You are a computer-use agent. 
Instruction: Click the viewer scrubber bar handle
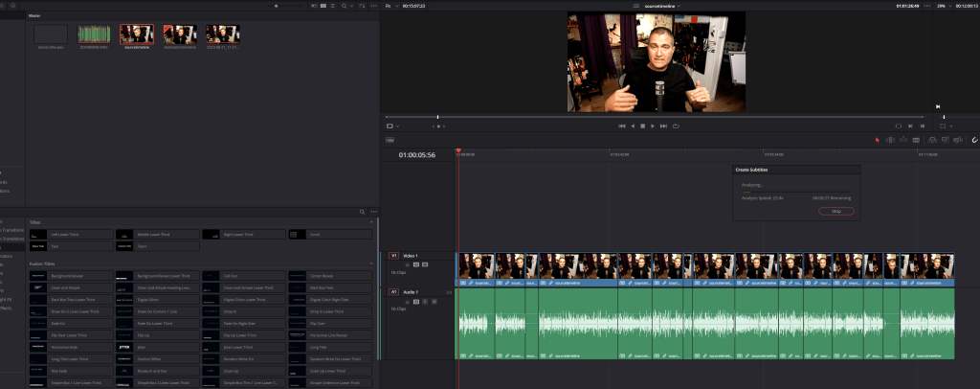(437, 117)
